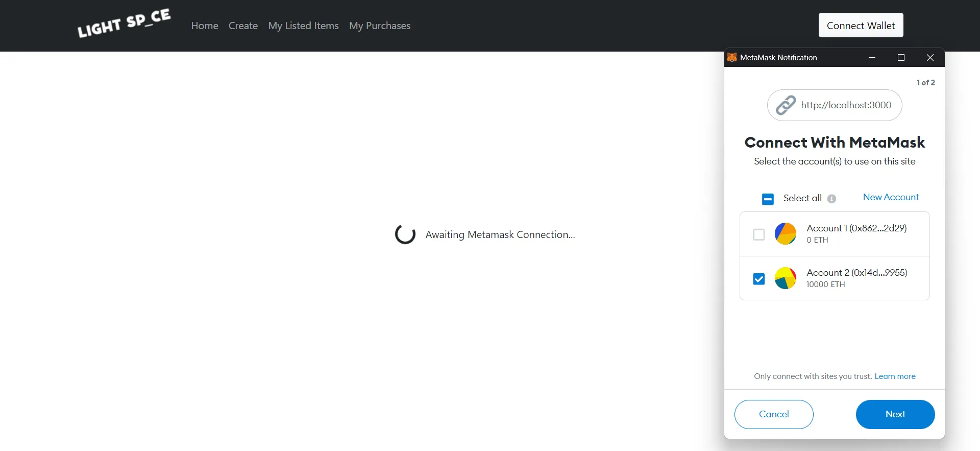
Task: Open the Home nav item
Action: click(x=205, y=26)
